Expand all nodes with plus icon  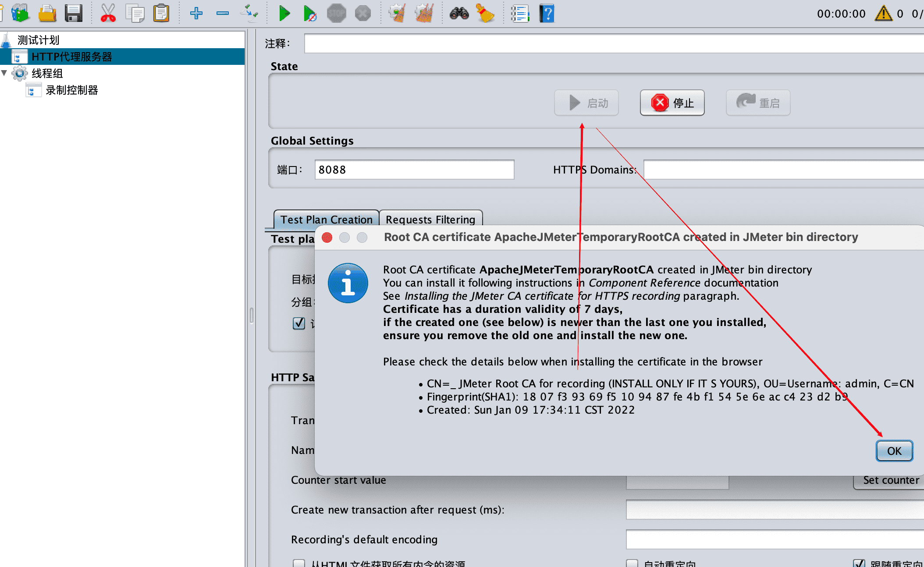click(196, 13)
